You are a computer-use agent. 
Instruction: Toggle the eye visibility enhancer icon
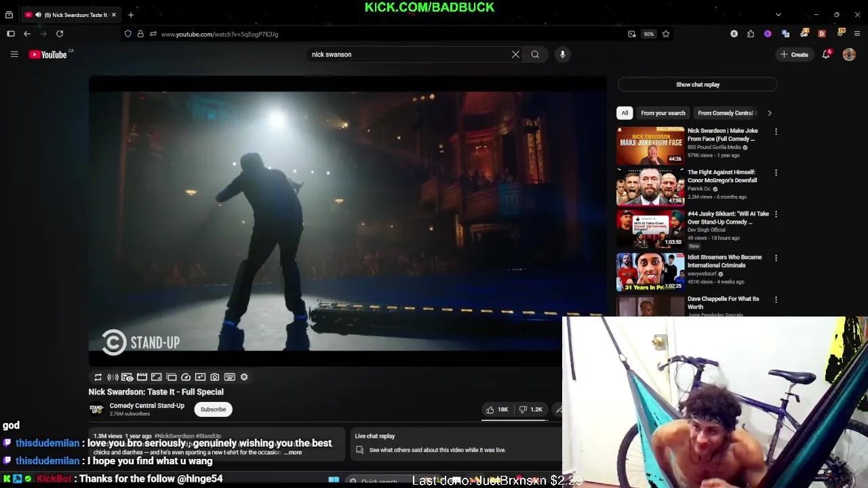tap(127, 377)
